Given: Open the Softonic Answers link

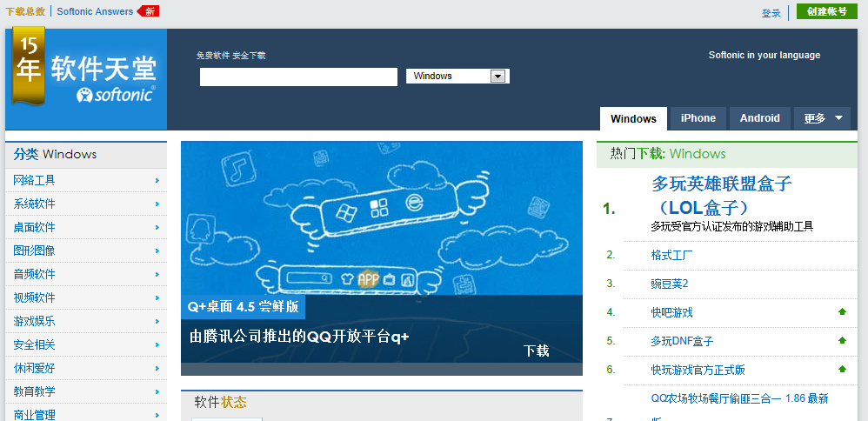Looking at the screenshot, I should [95, 11].
